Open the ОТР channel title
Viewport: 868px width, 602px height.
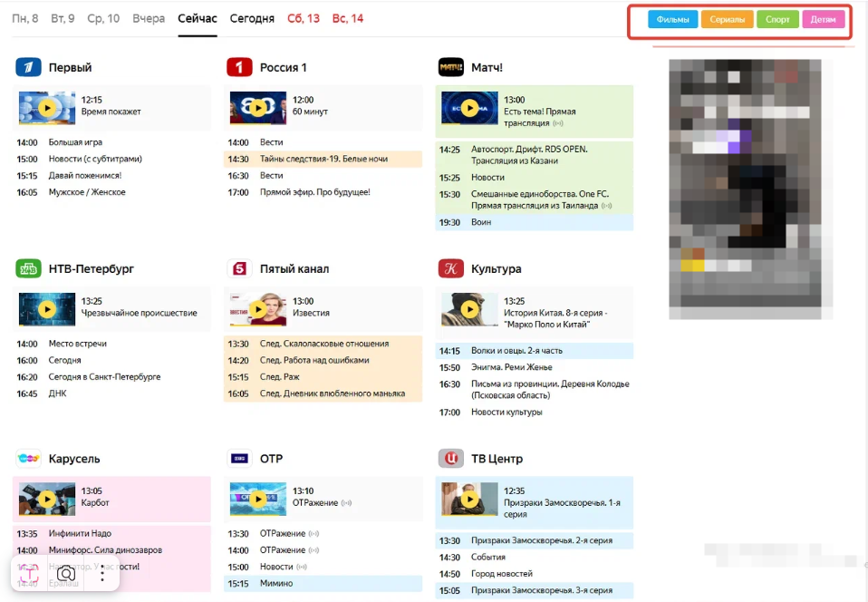[271, 459]
